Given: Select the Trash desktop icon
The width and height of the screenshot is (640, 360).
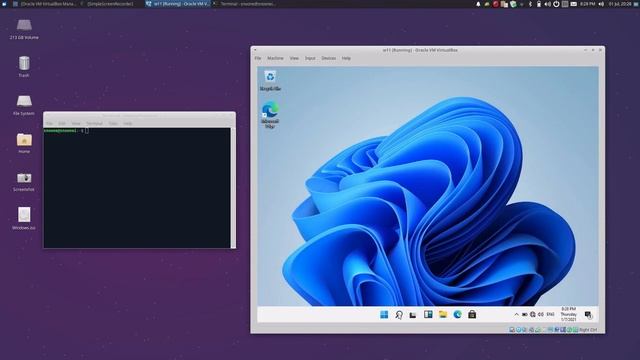Looking at the screenshot, I should (x=24, y=67).
